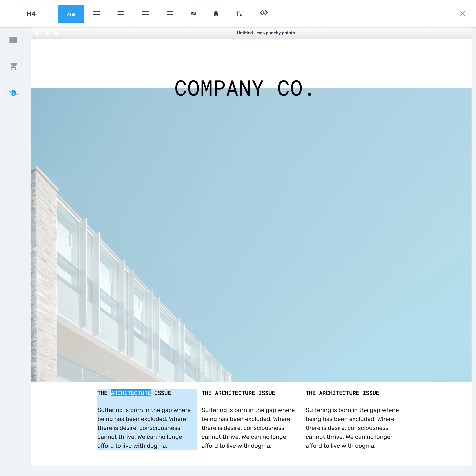Select the planet icon in the sidebar
The height and width of the screenshot is (476, 476).
coord(14,93)
